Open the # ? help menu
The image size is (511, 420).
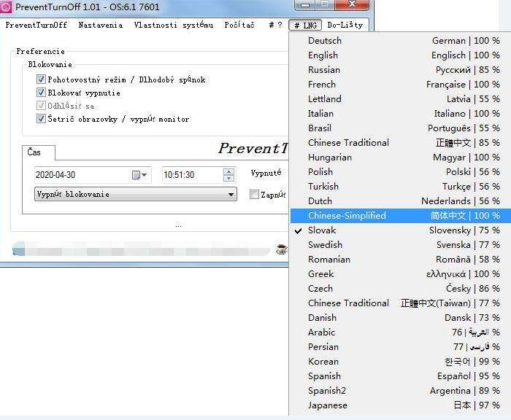coord(275,25)
